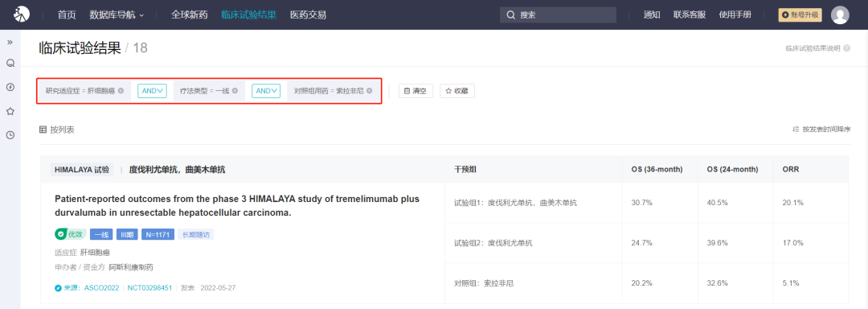Image resolution: width=868 pixels, height=309 pixels.
Task: Open 临床试验结果说明 help link
Action: point(817,48)
